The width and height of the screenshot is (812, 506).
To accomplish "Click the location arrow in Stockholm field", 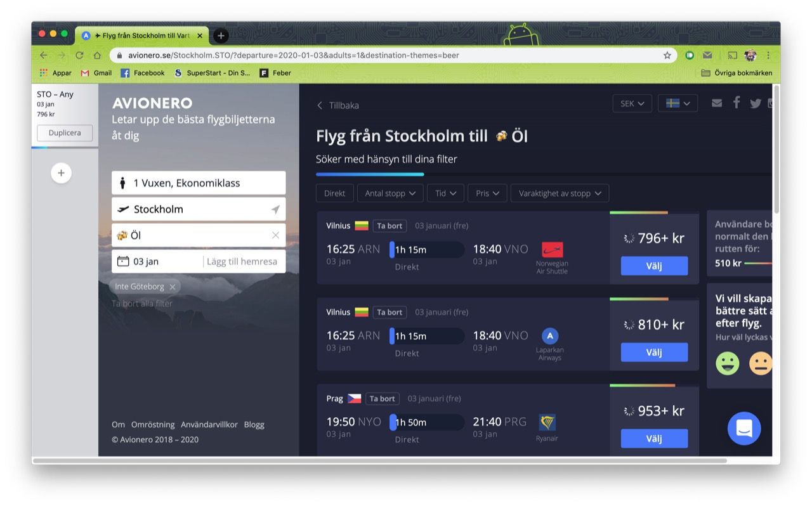I will (275, 209).
